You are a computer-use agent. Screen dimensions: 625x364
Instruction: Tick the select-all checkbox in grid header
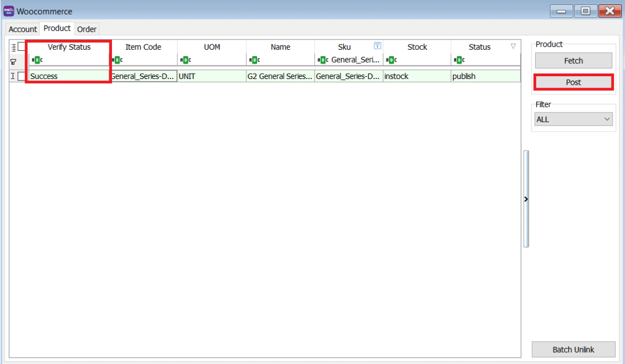[x=22, y=47]
